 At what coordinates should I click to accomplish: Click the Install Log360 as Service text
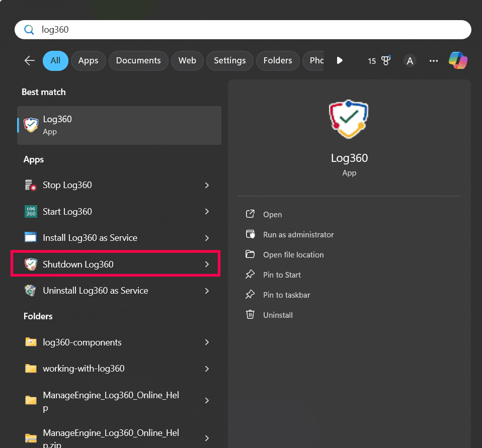[90, 238]
